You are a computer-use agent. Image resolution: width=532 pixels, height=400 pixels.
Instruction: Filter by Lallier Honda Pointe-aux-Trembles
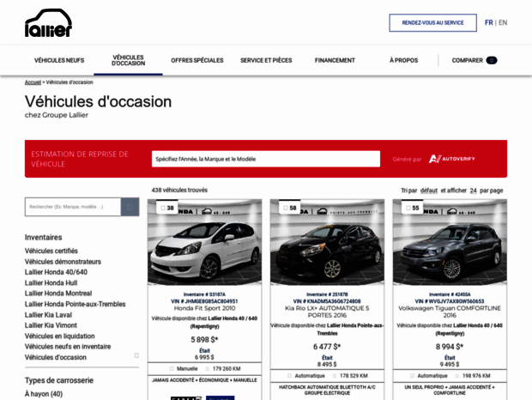click(75, 304)
